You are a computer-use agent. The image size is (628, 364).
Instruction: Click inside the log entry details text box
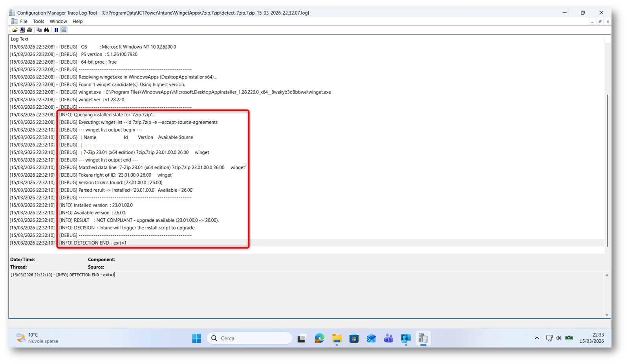(306, 294)
